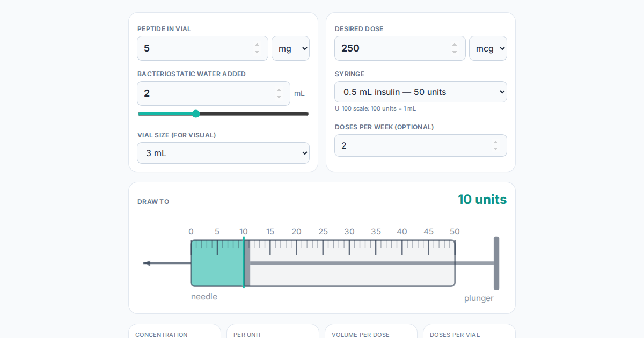Click the Draw To heading
This screenshot has width=644, height=338.
pos(153,202)
